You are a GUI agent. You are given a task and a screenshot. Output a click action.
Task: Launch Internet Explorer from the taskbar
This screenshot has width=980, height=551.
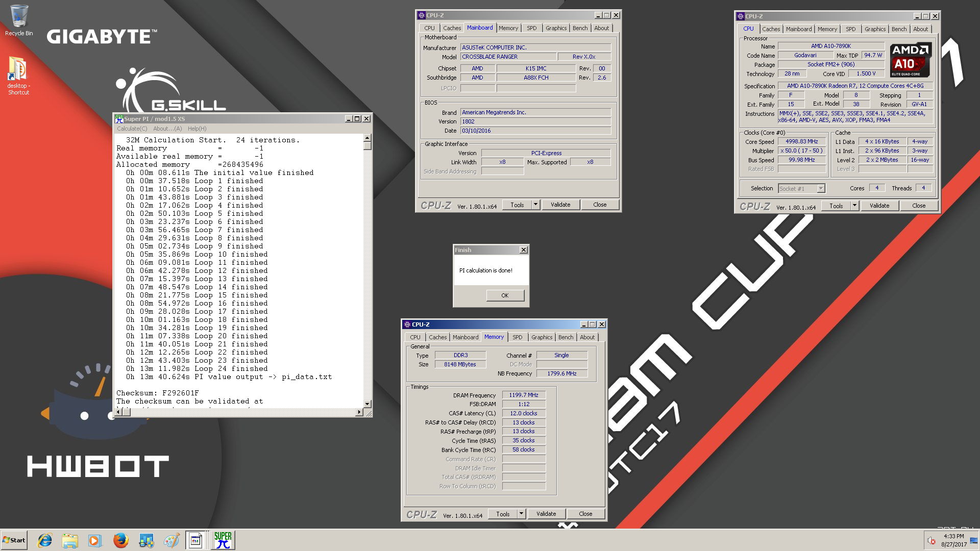coord(45,540)
